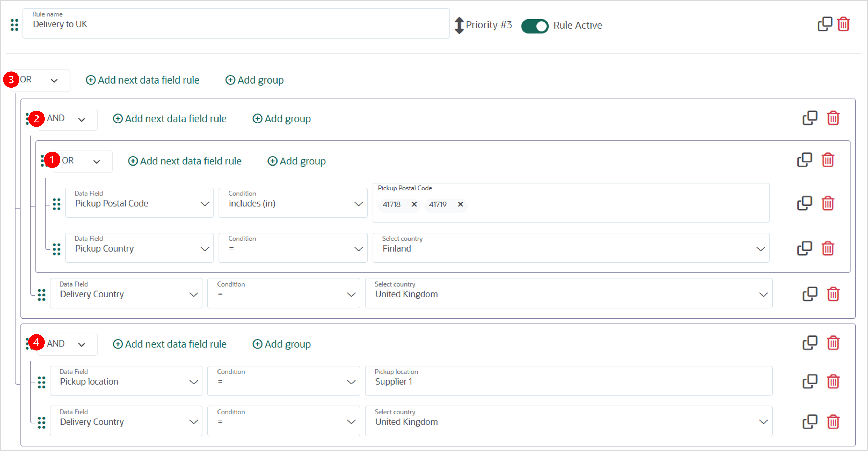Duplicate the Pickup Postal Code row

pos(804,203)
